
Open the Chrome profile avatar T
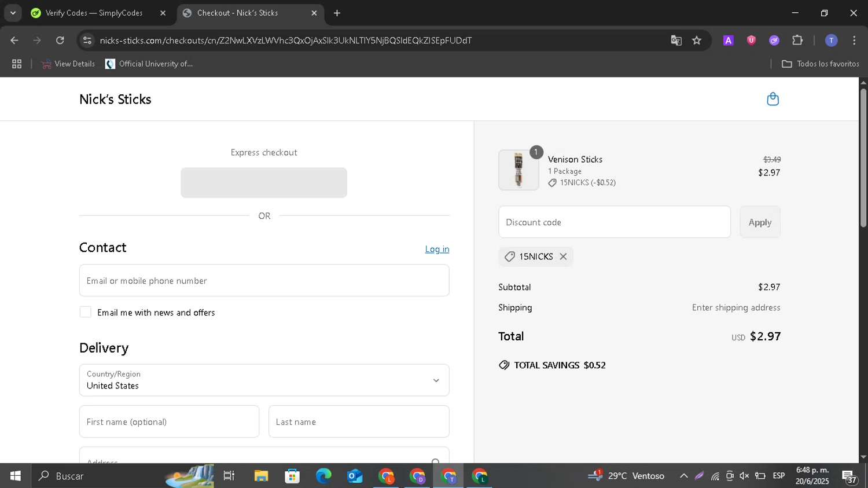pos(831,41)
